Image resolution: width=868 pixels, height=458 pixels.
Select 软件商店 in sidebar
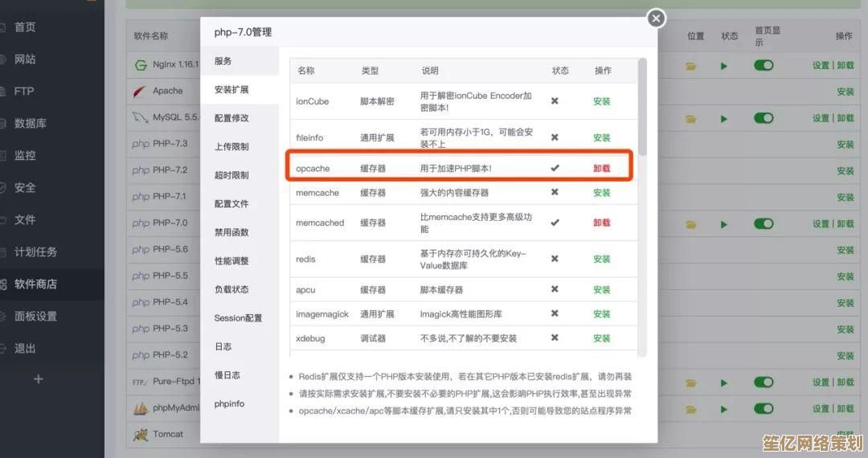tap(35, 284)
